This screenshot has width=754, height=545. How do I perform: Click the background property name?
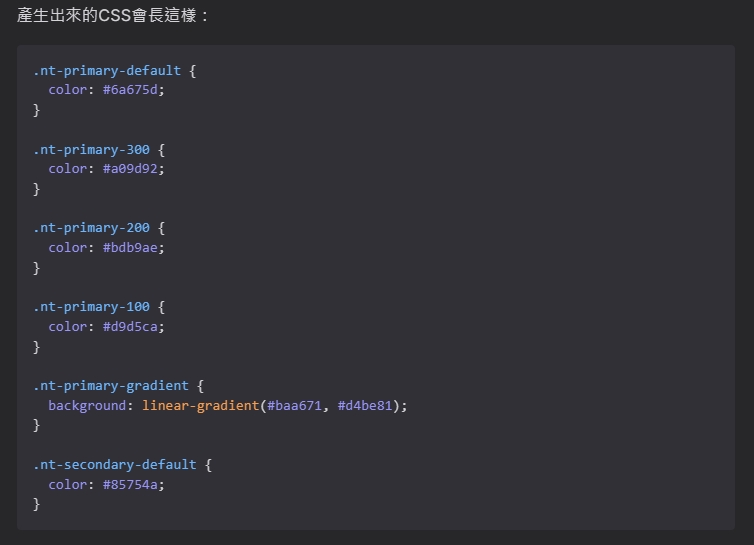[87, 406]
